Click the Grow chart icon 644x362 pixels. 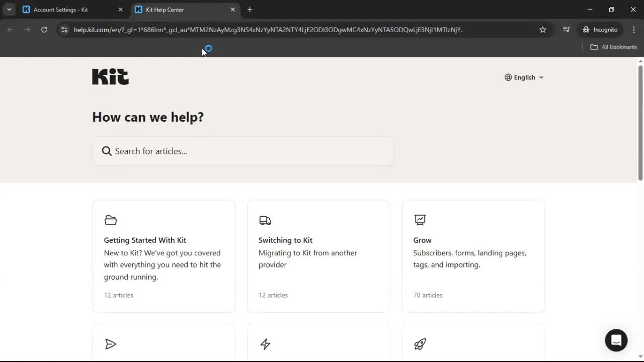tap(420, 220)
